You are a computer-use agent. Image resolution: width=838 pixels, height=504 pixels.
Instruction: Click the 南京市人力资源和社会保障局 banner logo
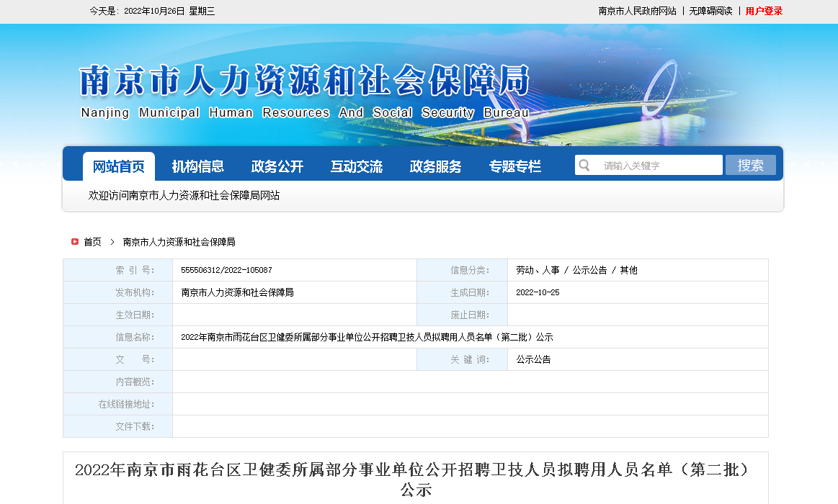[304, 90]
